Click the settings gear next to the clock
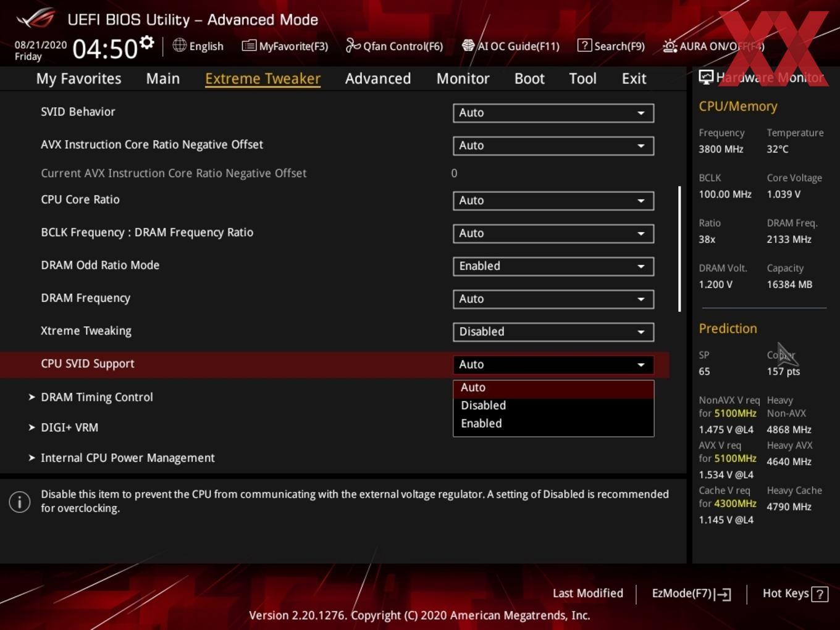Viewport: 840px width, 630px height. point(146,43)
